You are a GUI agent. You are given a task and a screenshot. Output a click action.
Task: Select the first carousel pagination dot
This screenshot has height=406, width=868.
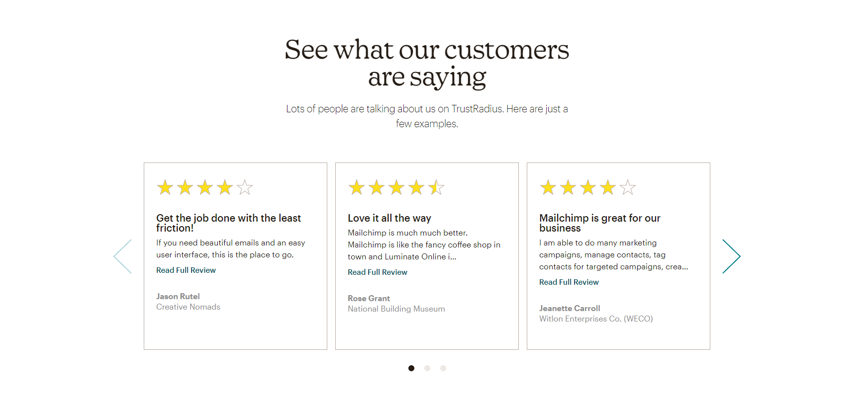411,368
